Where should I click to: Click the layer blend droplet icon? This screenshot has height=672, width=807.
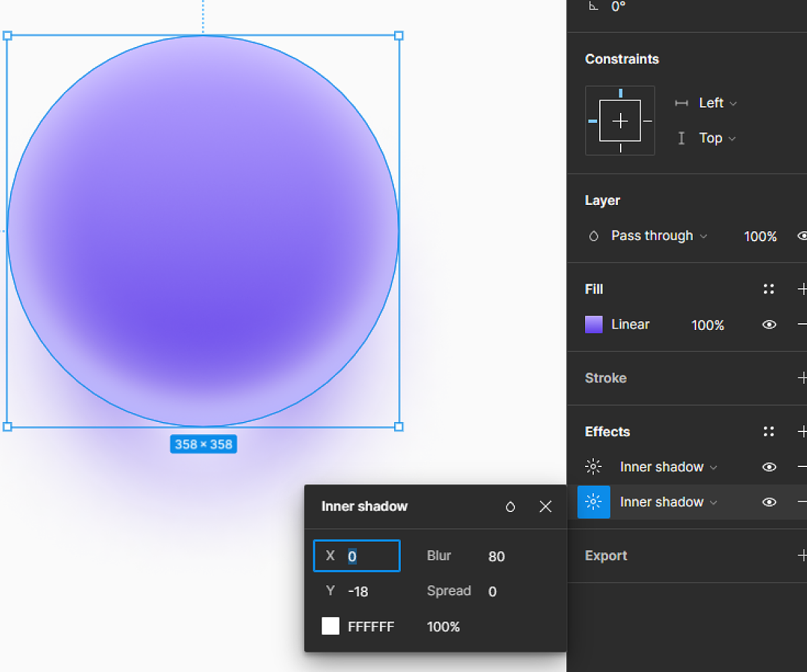pos(593,236)
